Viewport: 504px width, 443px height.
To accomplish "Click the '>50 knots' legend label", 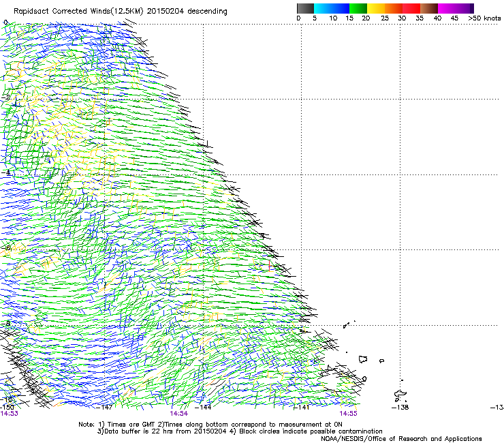I will pos(484,18).
